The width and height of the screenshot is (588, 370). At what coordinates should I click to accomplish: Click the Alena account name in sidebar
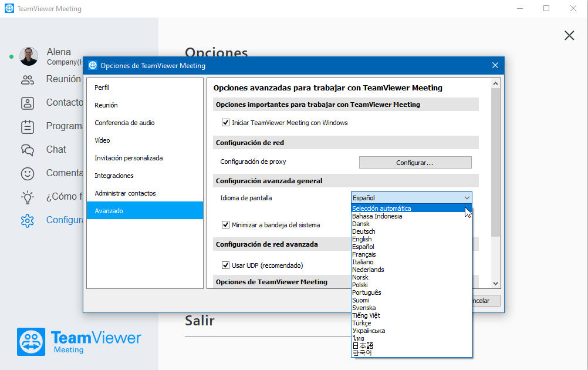coord(59,52)
